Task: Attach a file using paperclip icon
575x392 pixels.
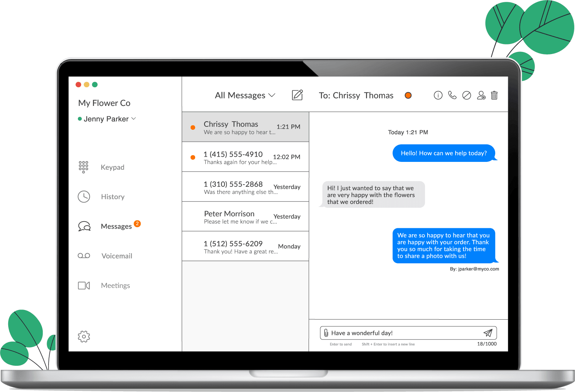Action: [x=326, y=333]
